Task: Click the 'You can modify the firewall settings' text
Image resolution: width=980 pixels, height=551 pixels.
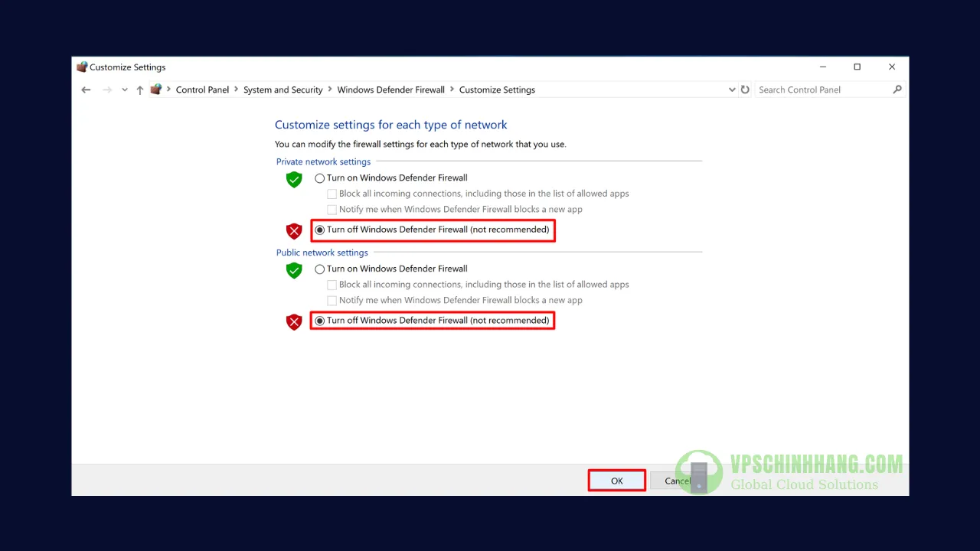Action: 420,144
